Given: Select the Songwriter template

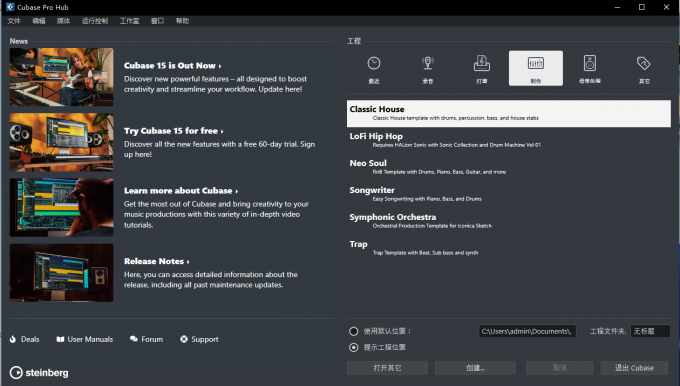Looking at the screenshot, I should tap(509, 194).
